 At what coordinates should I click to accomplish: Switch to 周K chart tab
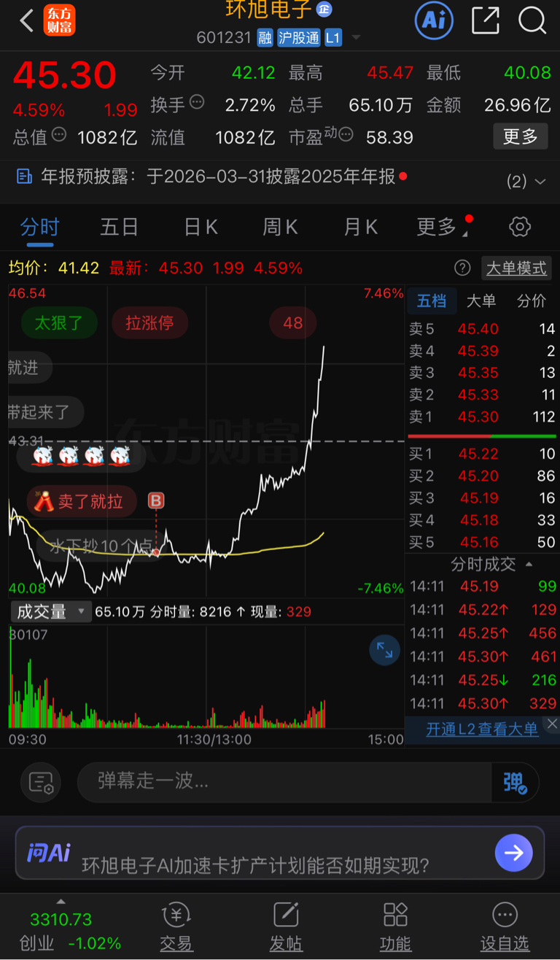coord(280,227)
